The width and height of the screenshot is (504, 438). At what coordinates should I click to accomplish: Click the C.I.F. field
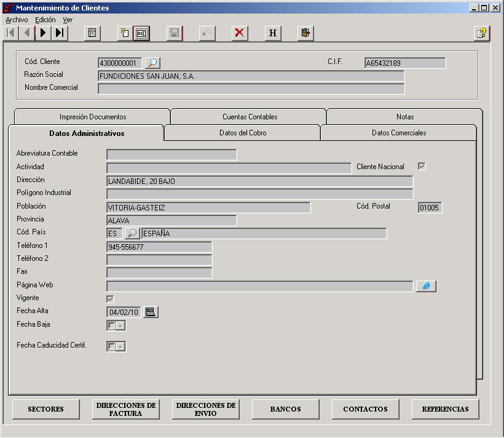(x=405, y=63)
